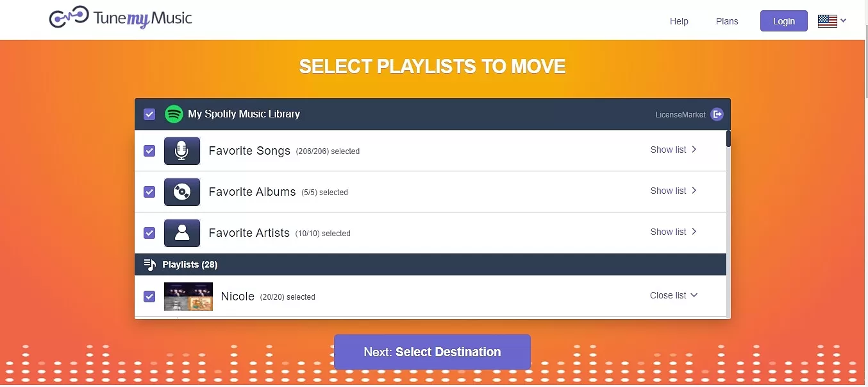The height and width of the screenshot is (387, 868).
Task: Click the person icon for Favorite Artists
Action: tap(182, 233)
